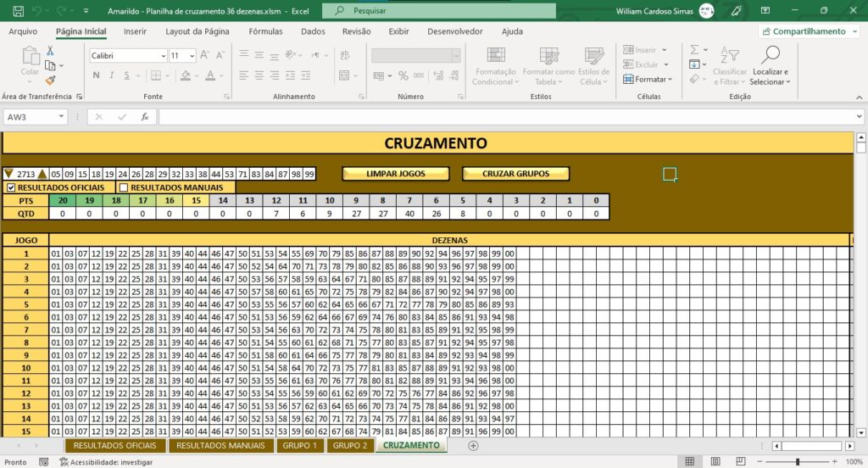Switch to Normal view in the status bar
This screenshot has height=468, width=868.
(x=690, y=461)
